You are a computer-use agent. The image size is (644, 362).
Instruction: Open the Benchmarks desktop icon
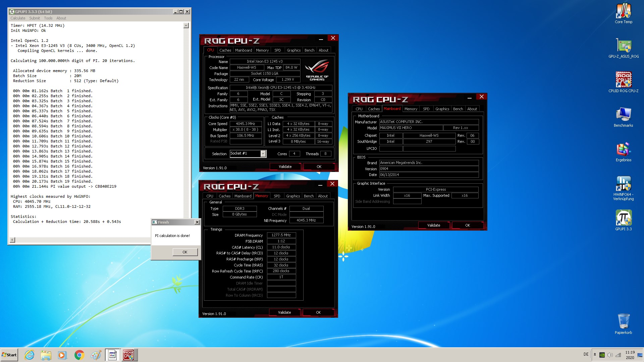(623, 117)
